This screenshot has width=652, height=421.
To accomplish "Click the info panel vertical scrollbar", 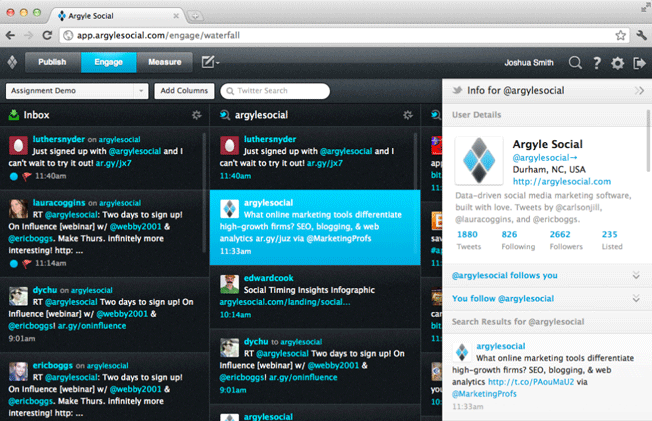I will pos(648,141).
